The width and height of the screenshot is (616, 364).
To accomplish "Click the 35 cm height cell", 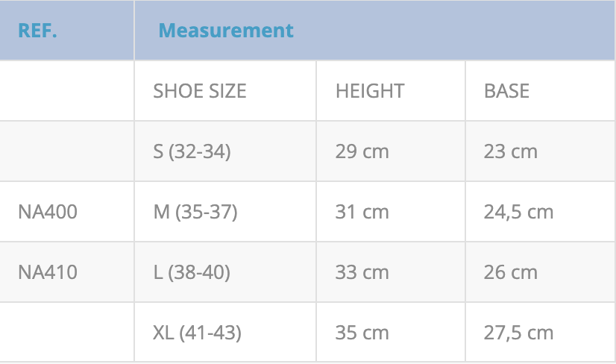I will pos(362,333).
